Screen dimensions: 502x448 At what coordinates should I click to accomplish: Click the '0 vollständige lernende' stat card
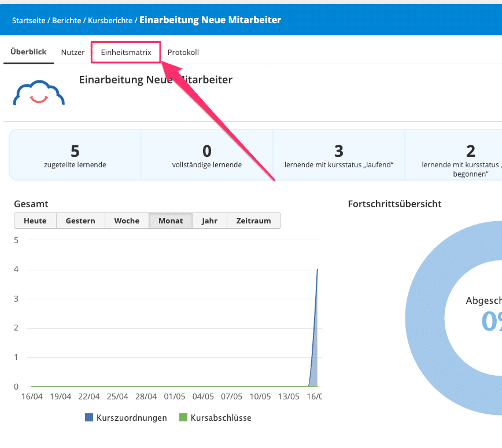click(207, 155)
